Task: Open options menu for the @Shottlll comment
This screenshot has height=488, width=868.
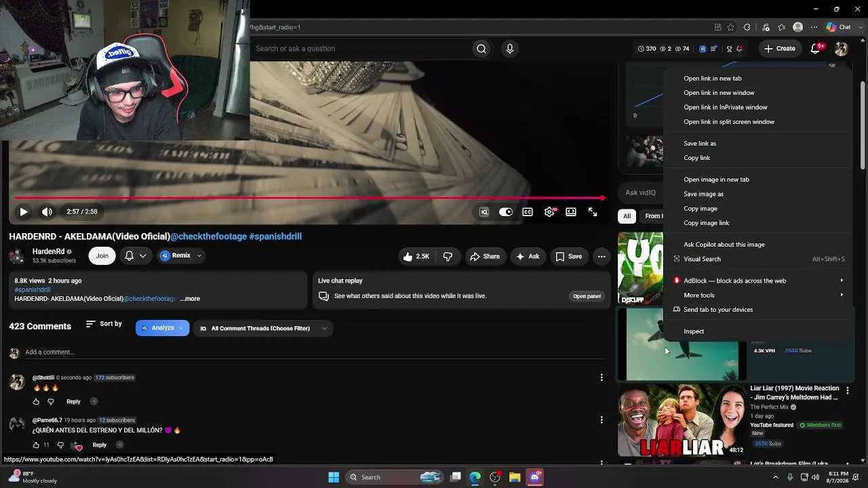Action: coord(601,378)
